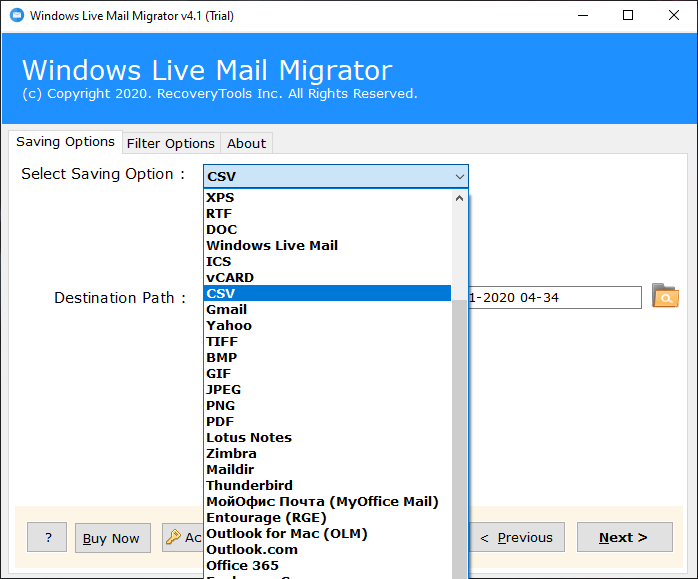This screenshot has height=579, width=698.
Task: Choose PDF saving option
Action: click(327, 422)
